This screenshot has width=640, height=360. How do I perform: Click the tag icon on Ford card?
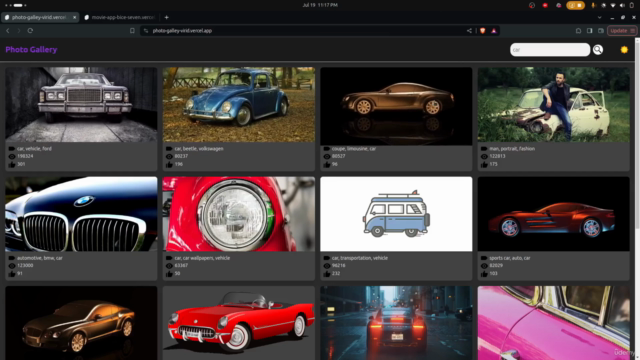pyautogui.click(x=12, y=149)
